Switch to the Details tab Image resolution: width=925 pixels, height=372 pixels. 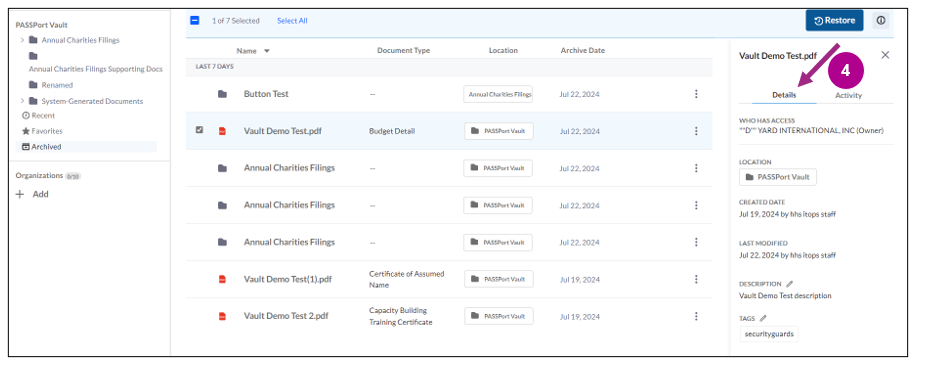(784, 95)
